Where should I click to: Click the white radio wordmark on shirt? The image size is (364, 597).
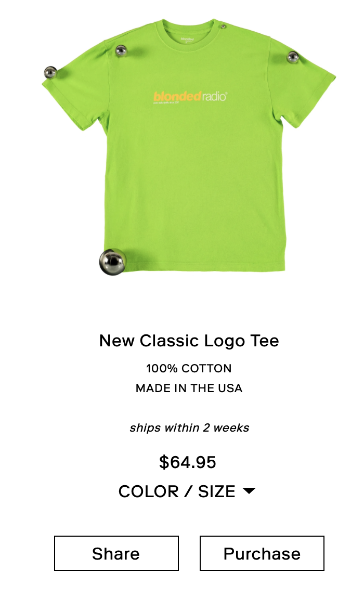click(x=214, y=96)
